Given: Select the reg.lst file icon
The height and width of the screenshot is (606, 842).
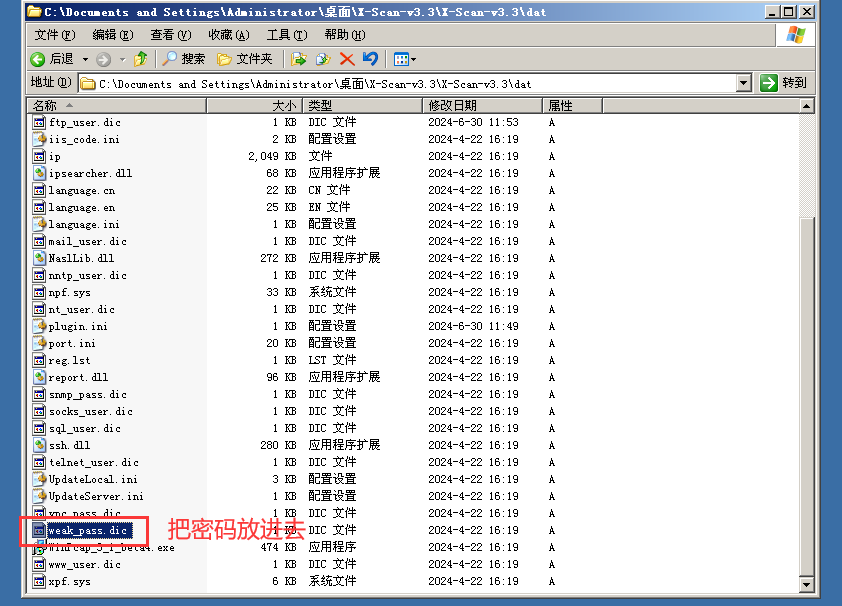Looking at the screenshot, I should (x=39, y=360).
